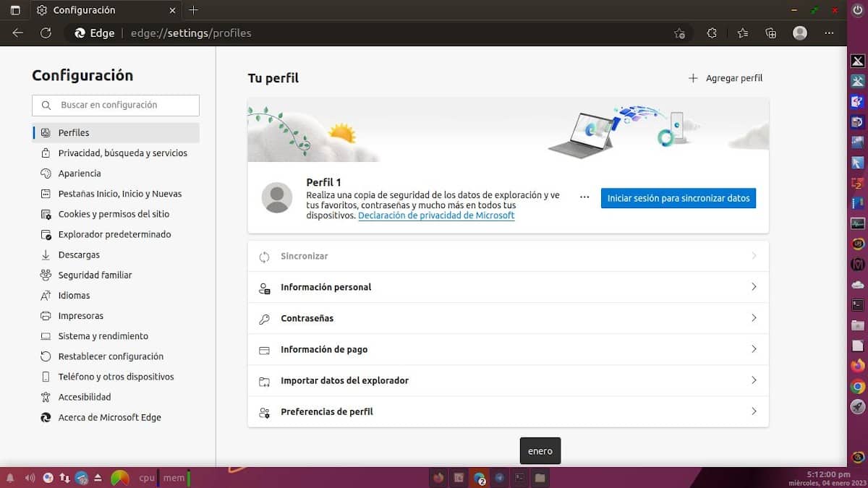The width and height of the screenshot is (868, 488).
Task: Open Cookies y permisos del sitio
Action: [x=116, y=214]
